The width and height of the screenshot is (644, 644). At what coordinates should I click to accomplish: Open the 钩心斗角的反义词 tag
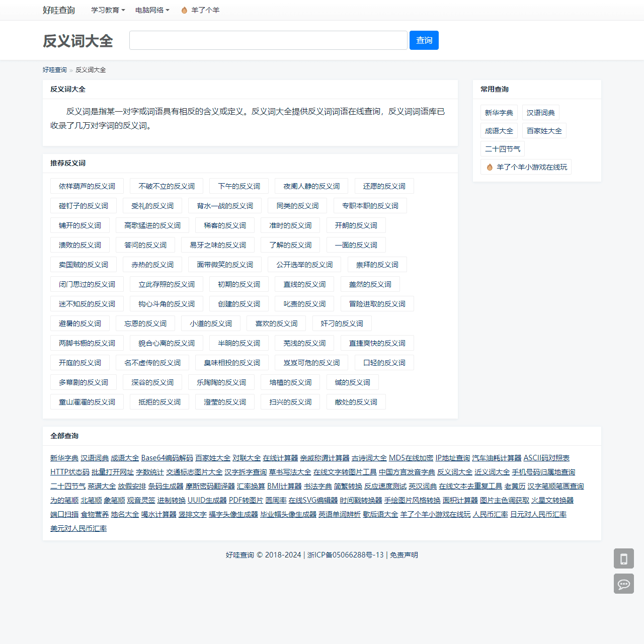[x=167, y=304]
